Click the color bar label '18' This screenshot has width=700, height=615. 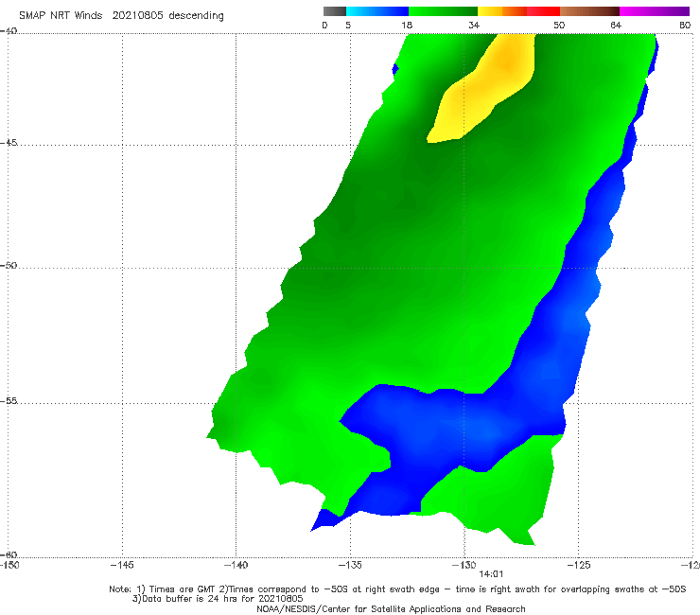407,26
